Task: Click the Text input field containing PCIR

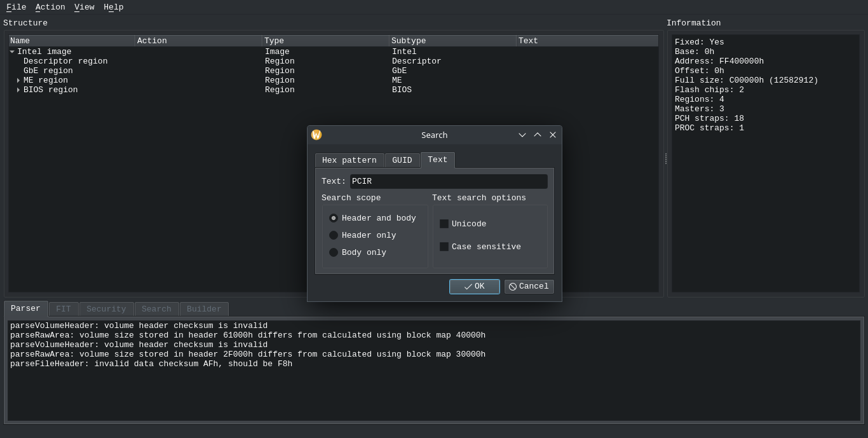Action: pyautogui.click(x=448, y=181)
